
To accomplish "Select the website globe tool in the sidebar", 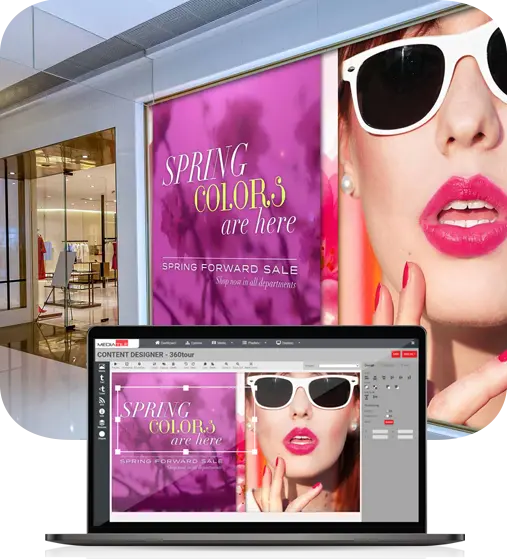I will (x=102, y=424).
